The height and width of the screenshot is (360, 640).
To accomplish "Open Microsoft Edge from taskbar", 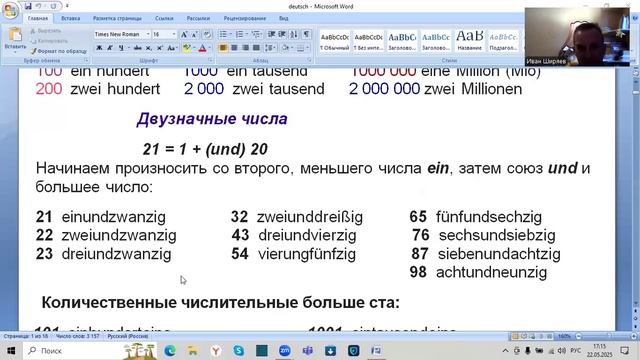I will point(170,351).
